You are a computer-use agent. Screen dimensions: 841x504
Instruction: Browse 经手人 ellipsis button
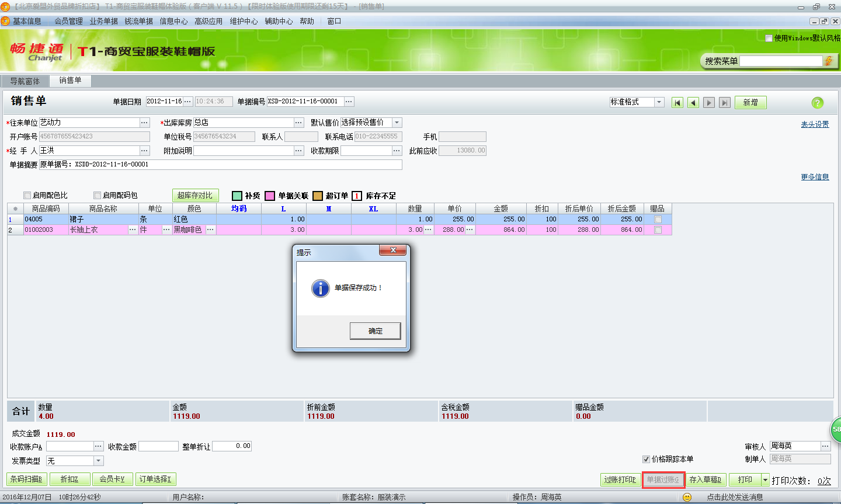tap(144, 151)
